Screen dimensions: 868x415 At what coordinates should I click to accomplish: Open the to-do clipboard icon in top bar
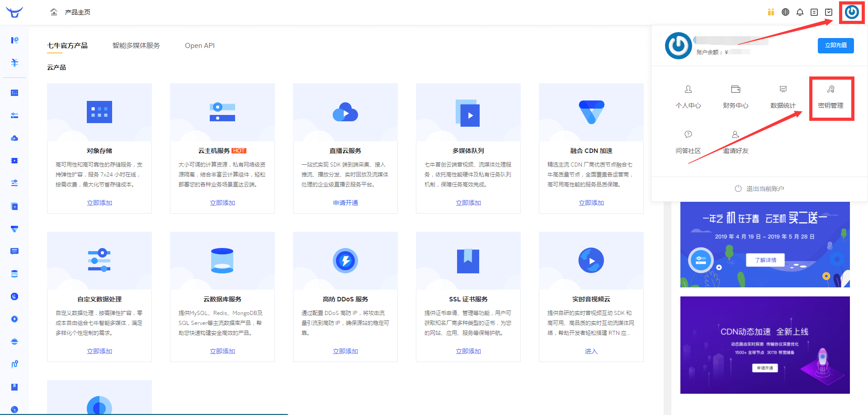click(x=829, y=12)
